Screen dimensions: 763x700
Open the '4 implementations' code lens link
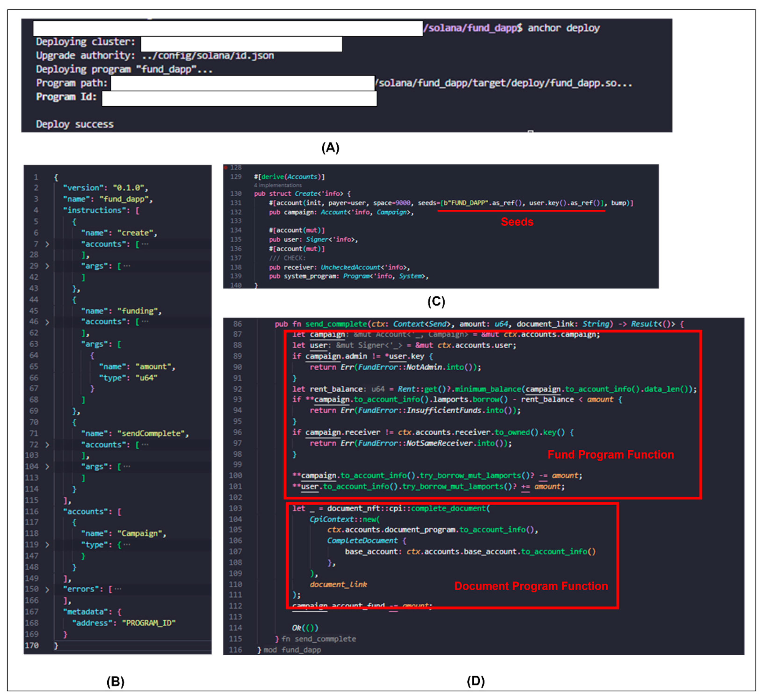coord(277,185)
